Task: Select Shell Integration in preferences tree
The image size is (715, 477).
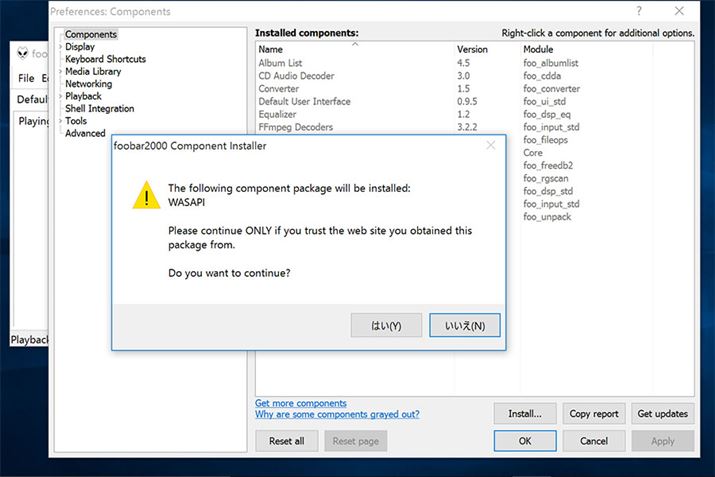Action: (x=99, y=108)
